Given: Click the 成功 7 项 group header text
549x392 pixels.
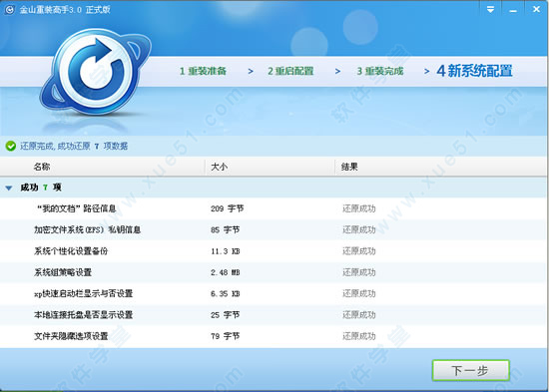Looking at the screenshot, I should [41, 188].
